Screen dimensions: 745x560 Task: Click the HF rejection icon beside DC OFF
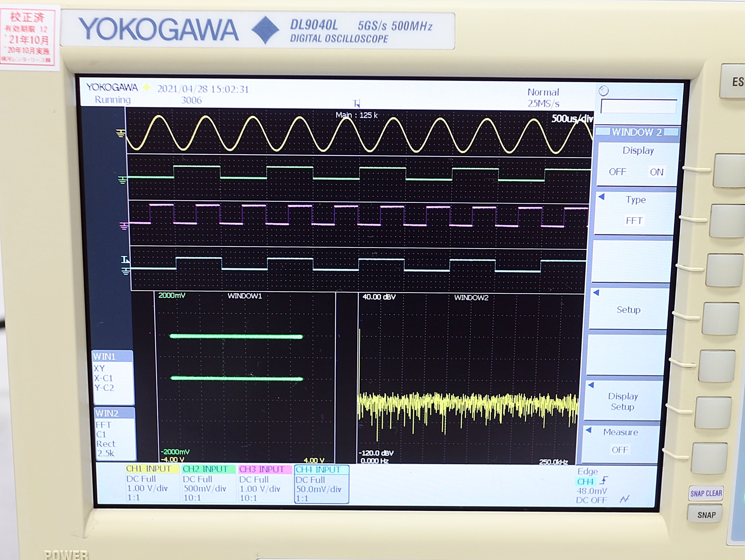coord(624,499)
